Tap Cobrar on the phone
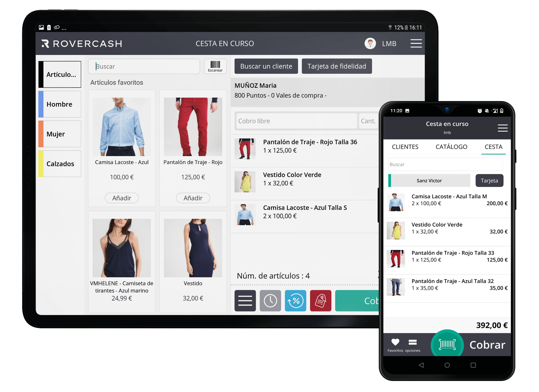The image size is (539, 392). pyautogui.click(x=487, y=345)
